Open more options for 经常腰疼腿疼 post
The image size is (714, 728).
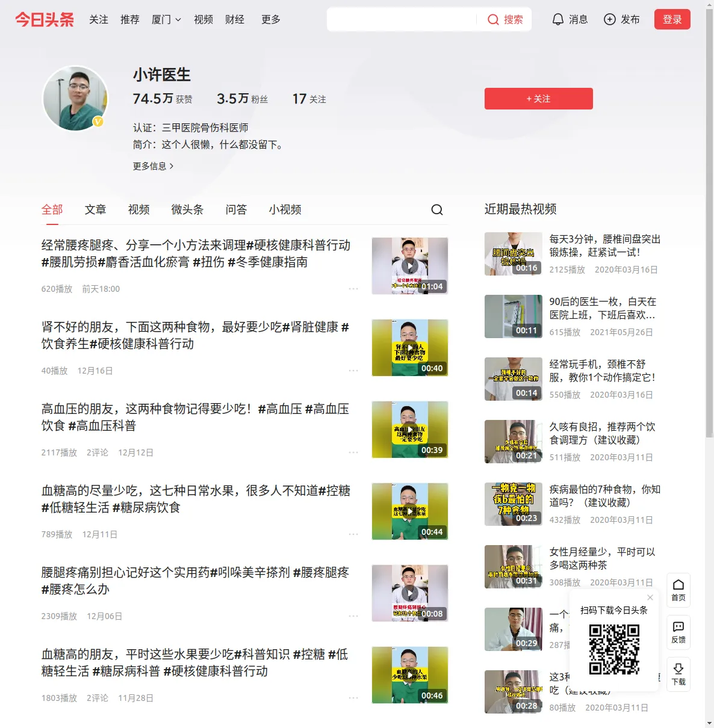(x=353, y=289)
